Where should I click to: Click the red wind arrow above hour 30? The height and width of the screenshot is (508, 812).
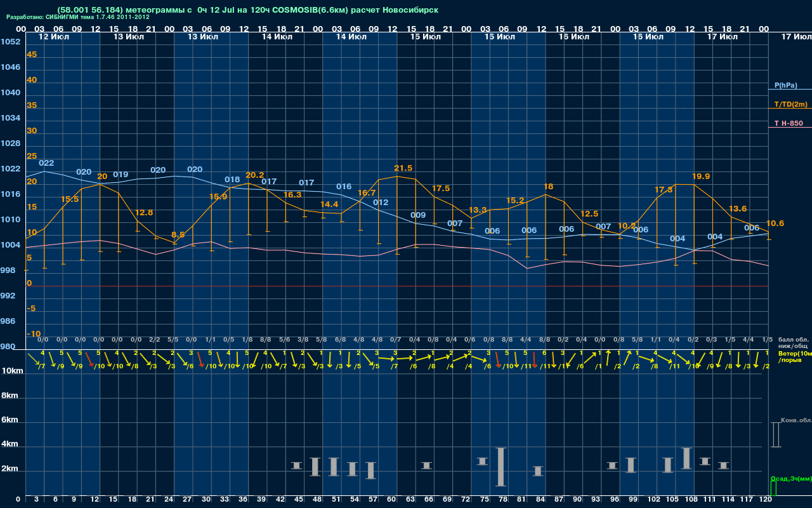(x=201, y=361)
